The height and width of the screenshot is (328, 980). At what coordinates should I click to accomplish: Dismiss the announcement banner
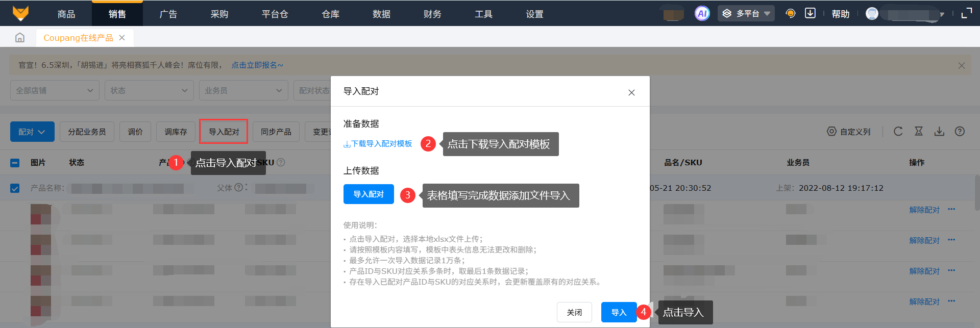click(x=962, y=65)
